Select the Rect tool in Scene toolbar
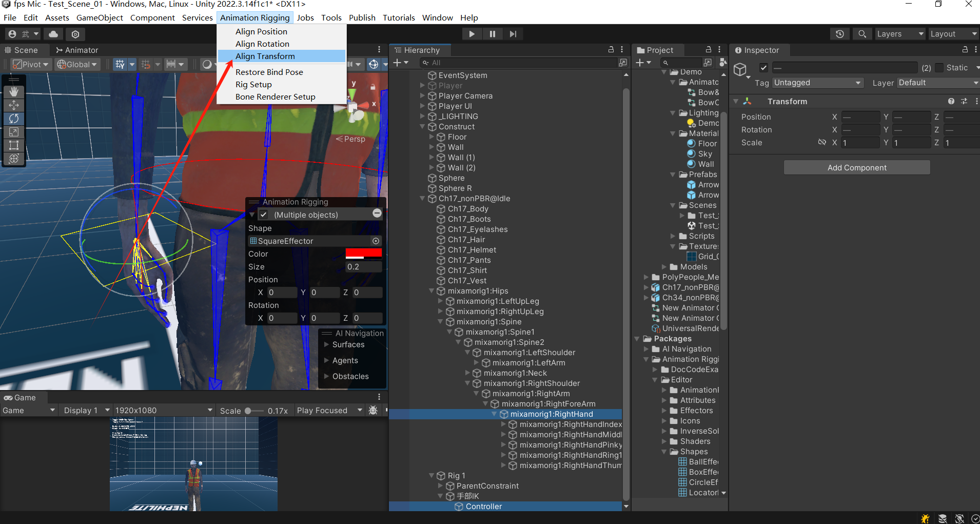 (14, 145)
